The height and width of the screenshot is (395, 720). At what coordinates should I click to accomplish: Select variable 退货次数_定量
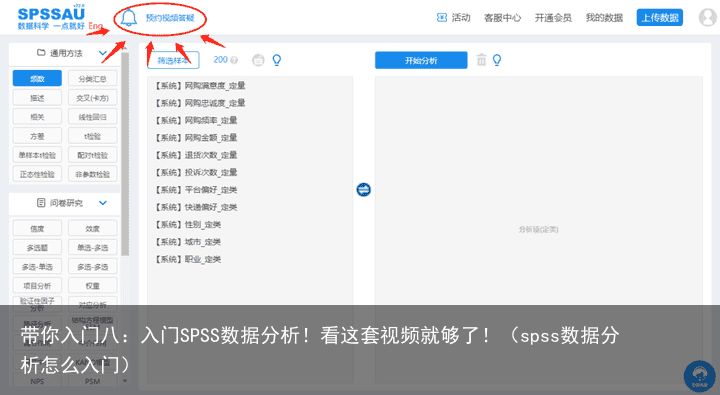196,155
